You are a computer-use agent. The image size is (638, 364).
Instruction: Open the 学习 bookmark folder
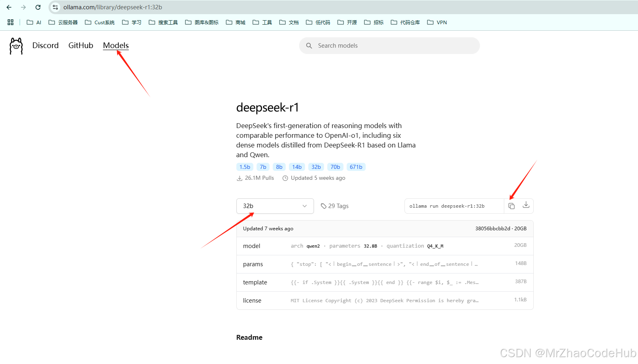(132, 22)
